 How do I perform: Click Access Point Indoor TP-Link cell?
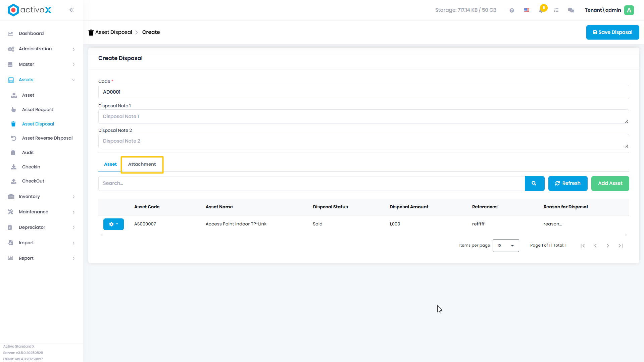point(236,224)
